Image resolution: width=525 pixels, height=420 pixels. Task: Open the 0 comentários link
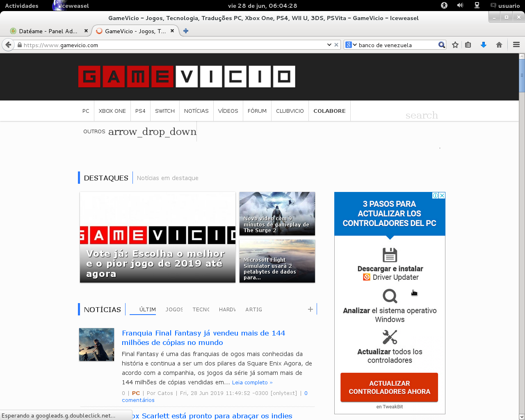pyautogui.click(x=215, y=397)
